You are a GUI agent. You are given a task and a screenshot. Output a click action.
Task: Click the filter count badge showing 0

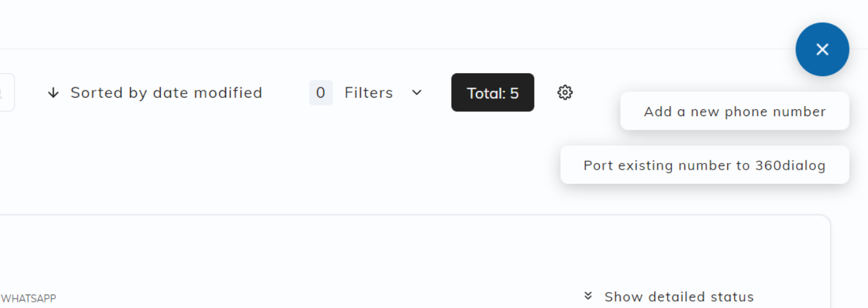tap(321, 92)
